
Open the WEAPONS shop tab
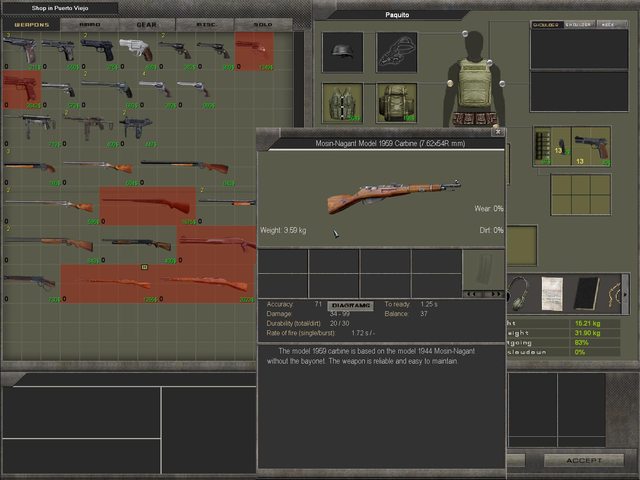(x=31, y=25)
